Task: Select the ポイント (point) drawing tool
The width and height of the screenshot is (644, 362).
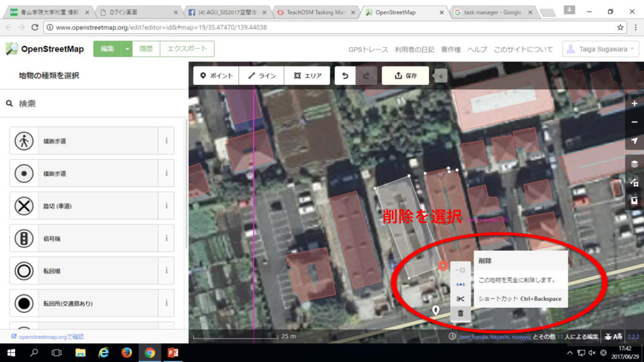Action: 216,76
